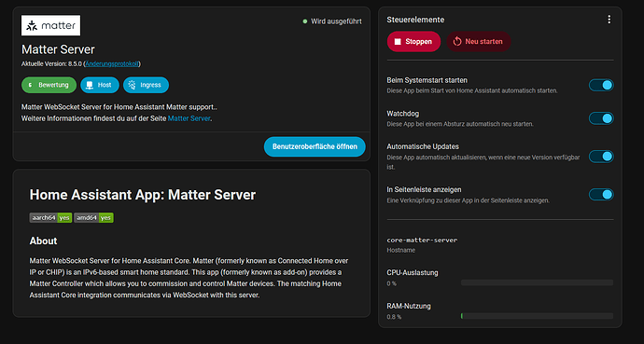Click the core-matter-server hostname text
The height and width of the screenshot is (344, 644).
click(x=422, y=240)
